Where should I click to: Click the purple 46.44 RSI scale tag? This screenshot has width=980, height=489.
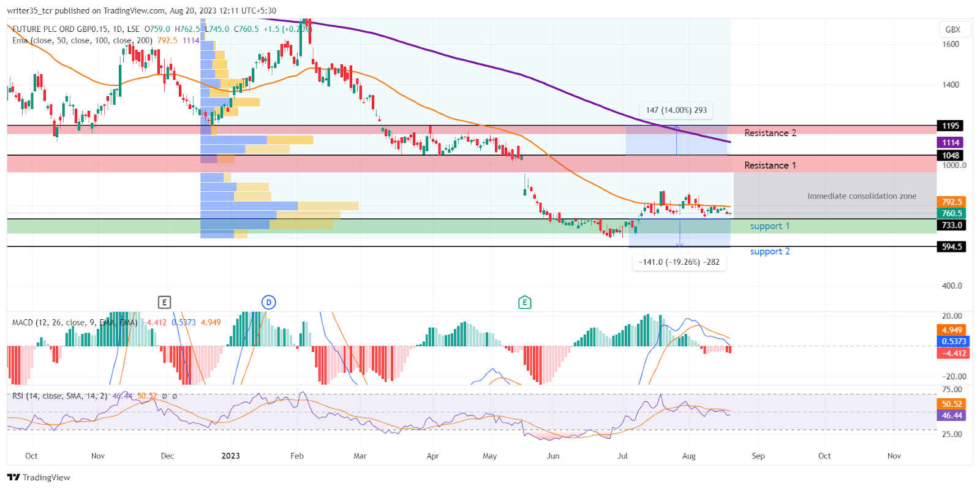pos(952,415)
